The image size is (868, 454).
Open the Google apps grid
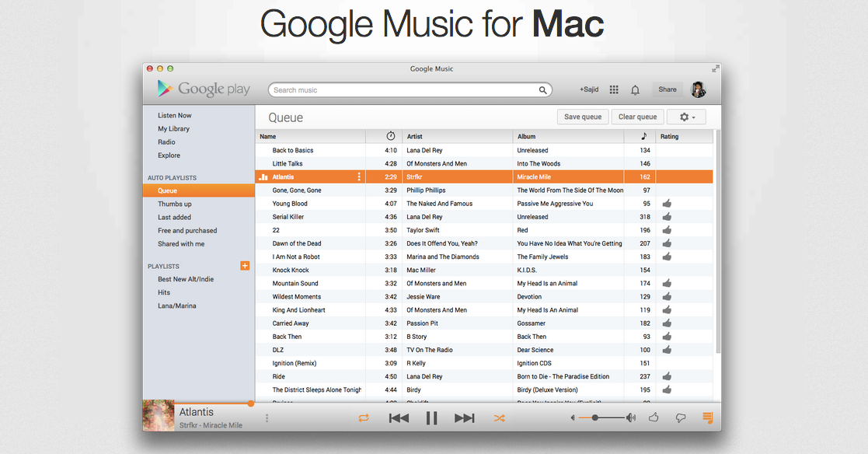click(614, 90)
